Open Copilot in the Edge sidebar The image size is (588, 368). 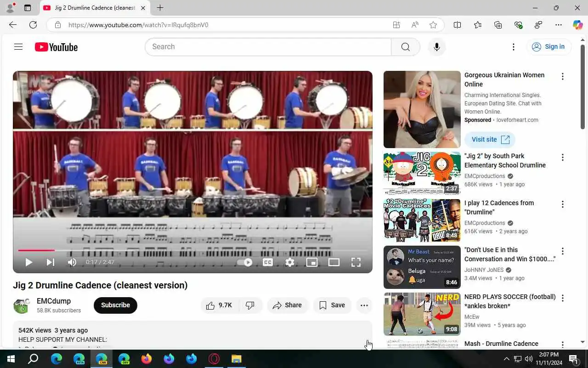point(577,25)
